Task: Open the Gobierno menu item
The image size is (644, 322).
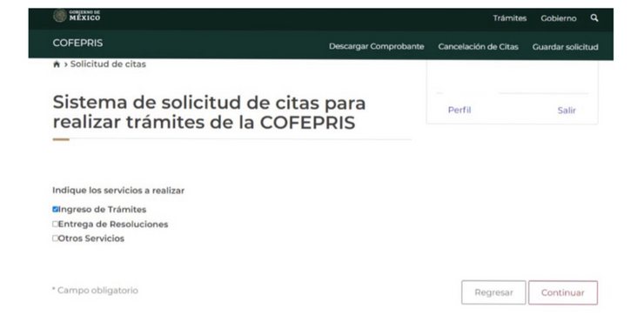Action: pyautogui.click(x=558, y=18)
